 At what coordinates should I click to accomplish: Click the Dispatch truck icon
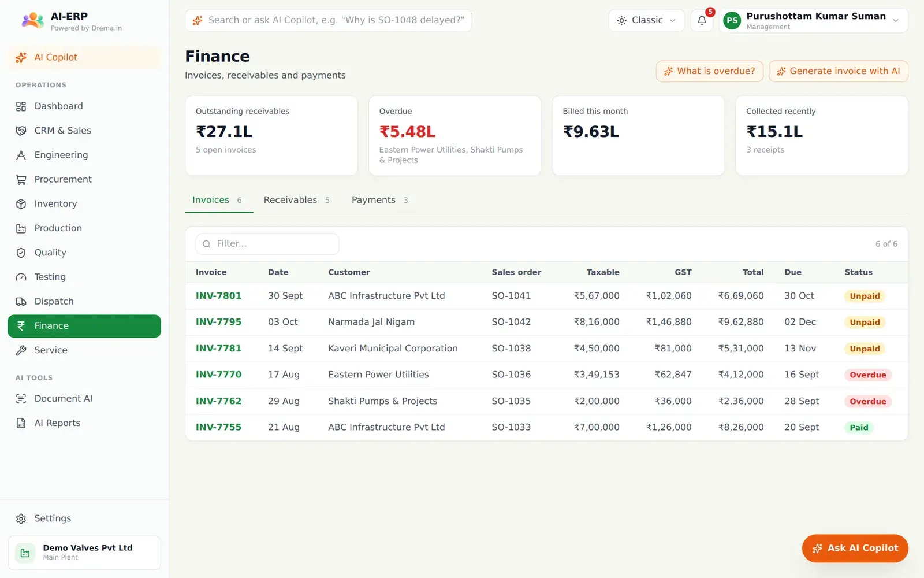(x=21, y=302)
